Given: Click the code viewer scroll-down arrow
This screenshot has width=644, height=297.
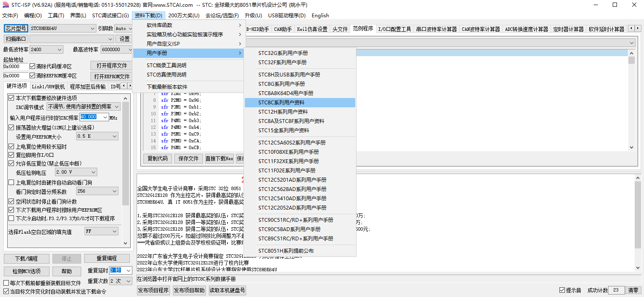Looking at the screenshot, I should click(x=632, y=147).
